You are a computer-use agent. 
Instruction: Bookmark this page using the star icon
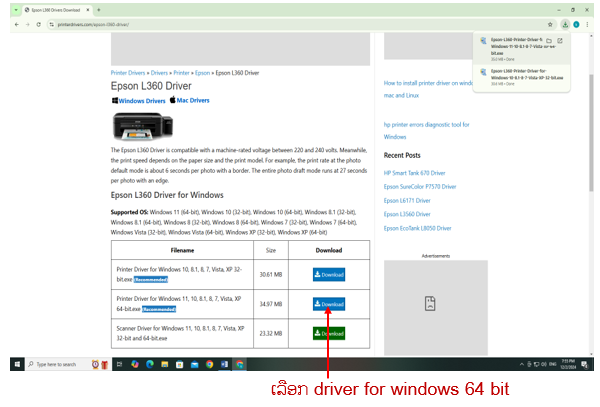[549, 22]
